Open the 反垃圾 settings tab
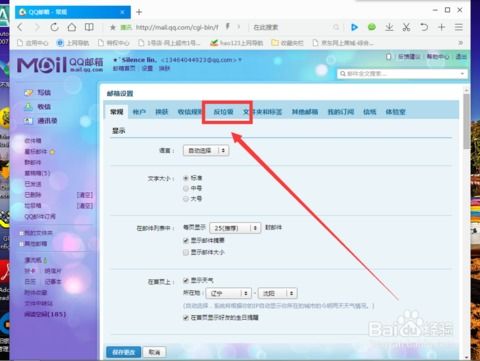480x361 pixels. (223, 112)
